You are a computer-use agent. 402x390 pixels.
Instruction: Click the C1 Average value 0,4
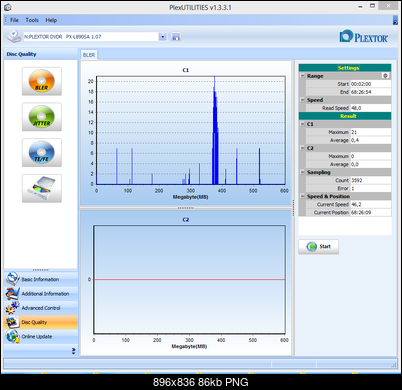coord(371,140)
